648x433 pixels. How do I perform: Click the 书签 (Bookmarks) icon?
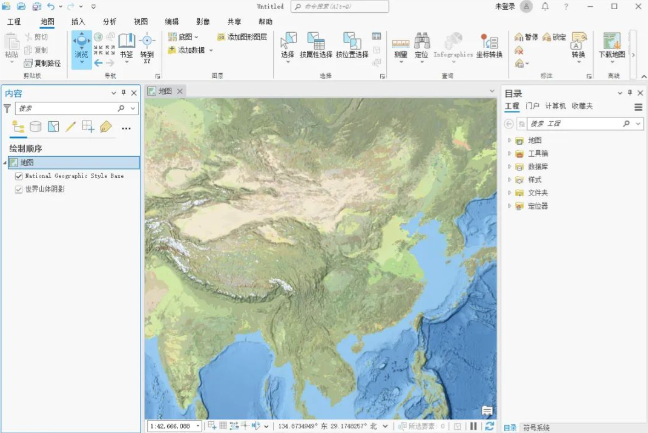[x=126, y=45]
